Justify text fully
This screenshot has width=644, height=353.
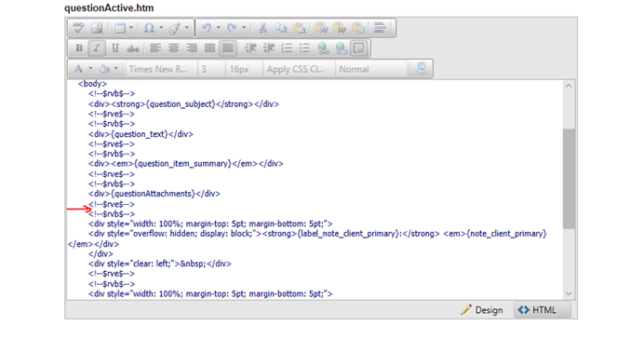[x=209, y=48]
